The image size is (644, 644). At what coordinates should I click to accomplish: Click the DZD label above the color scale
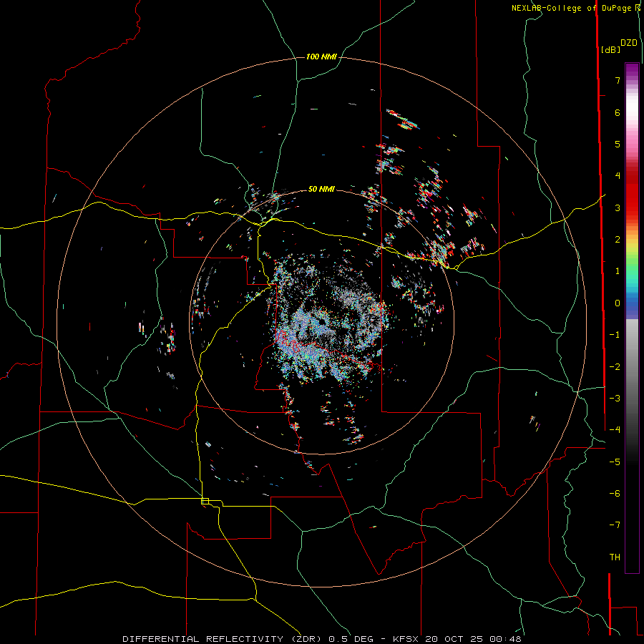629,43
